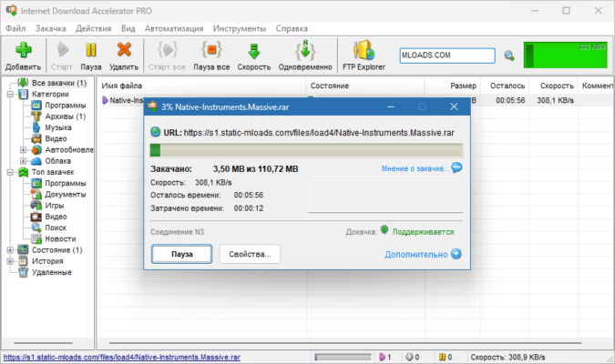Image resolution: width=615 pixels, height=364 pixels.
Task: Click the Имя файла column header
Action: point(201,86)
